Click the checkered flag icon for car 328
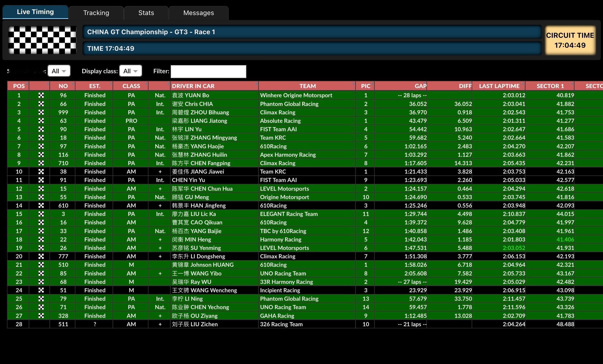This screenshot has width=603, height=364. tap(41, 316)
